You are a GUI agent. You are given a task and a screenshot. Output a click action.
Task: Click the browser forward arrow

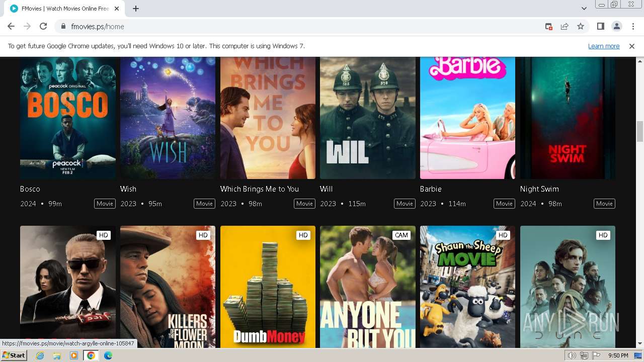(27, 27)
